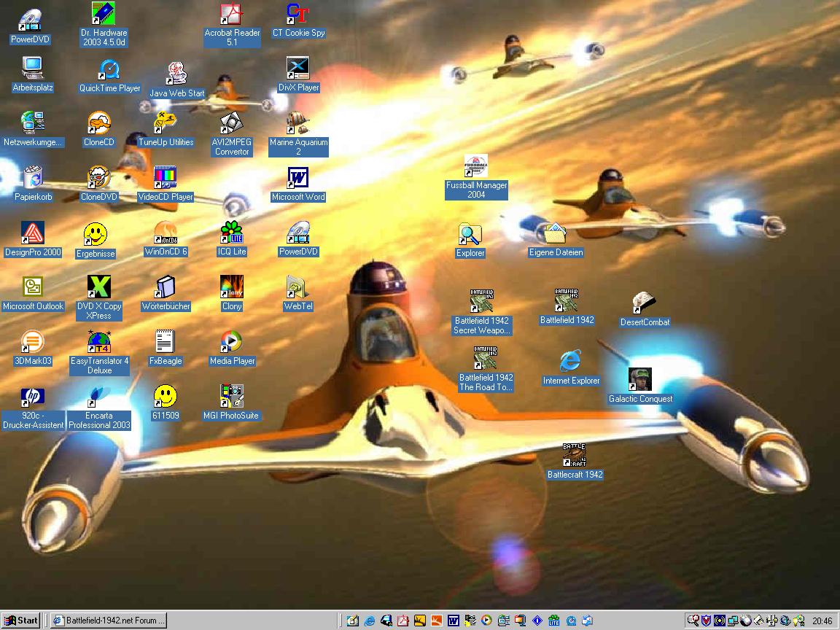The height and width of the screenshot is (630, 840).
Task: Click the system tray clock showing 20:46
Action: [822, 621]
